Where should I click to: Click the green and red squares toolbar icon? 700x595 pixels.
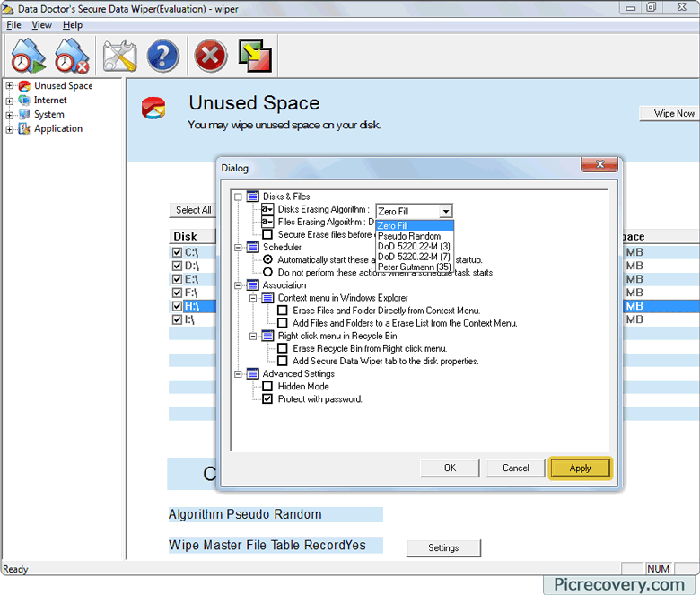[255, 56]
